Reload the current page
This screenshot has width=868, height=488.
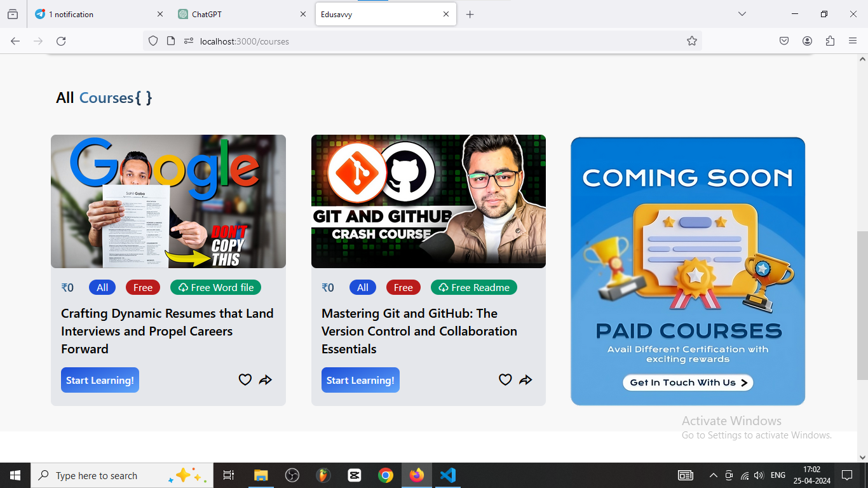[x=61, y=41]
